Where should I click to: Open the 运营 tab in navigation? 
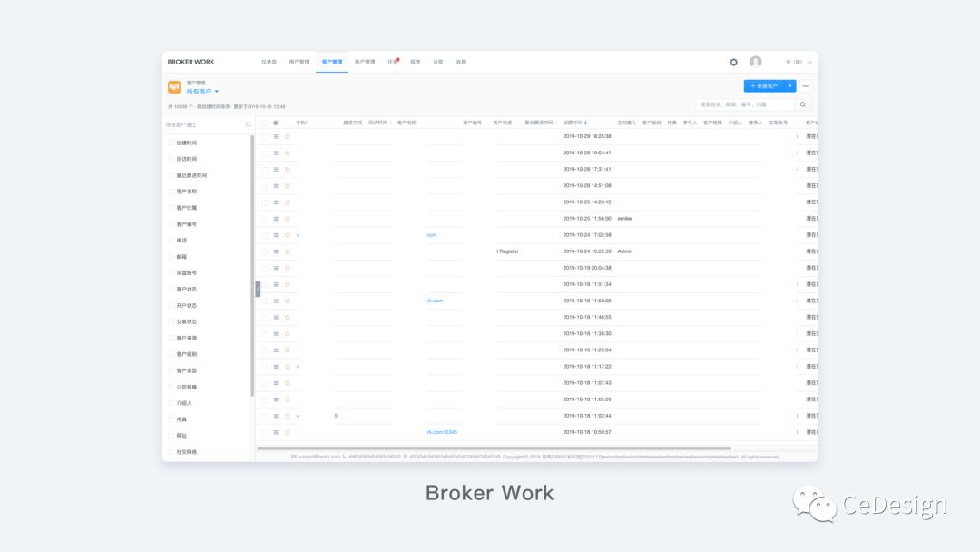[438, 62]
